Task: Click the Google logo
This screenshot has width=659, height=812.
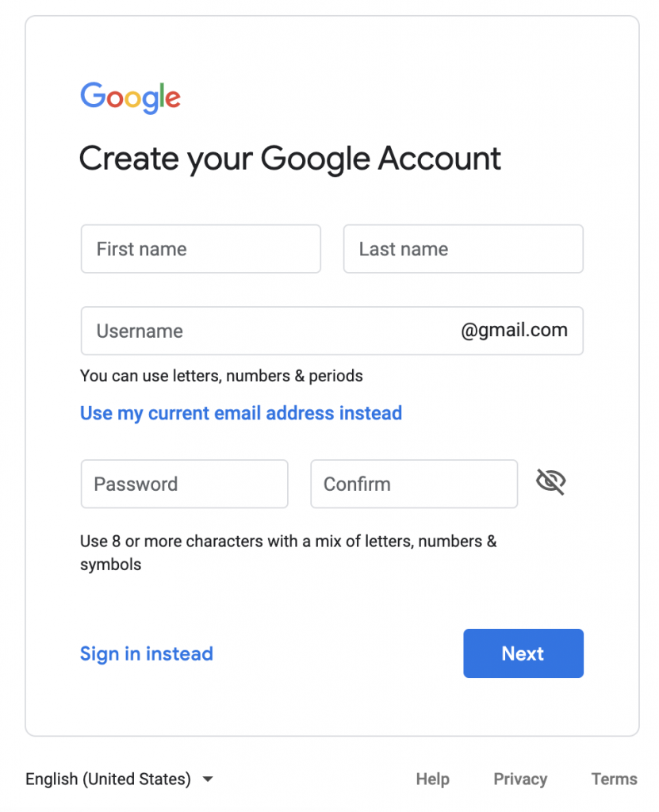Action: (130, 97)
